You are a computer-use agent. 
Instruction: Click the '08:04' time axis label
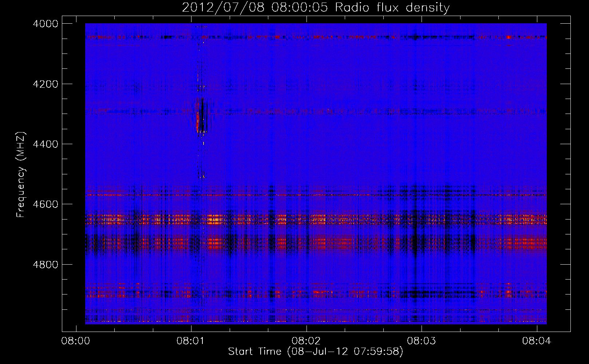coord(537,341)
